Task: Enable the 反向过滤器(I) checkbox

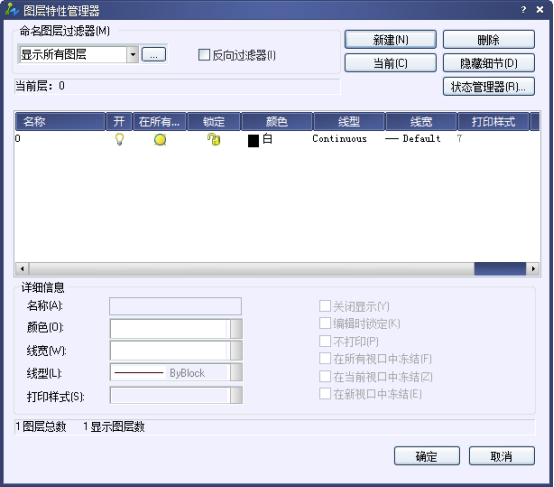Action: [x=204, y=55]
